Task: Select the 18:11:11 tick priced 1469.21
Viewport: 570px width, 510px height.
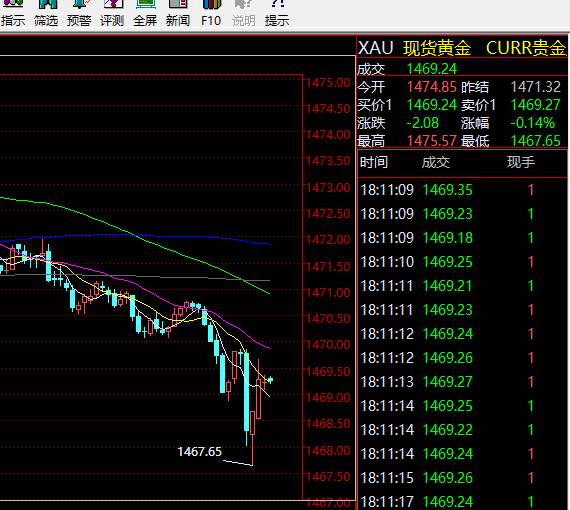Action: click(x=462, y=286)
